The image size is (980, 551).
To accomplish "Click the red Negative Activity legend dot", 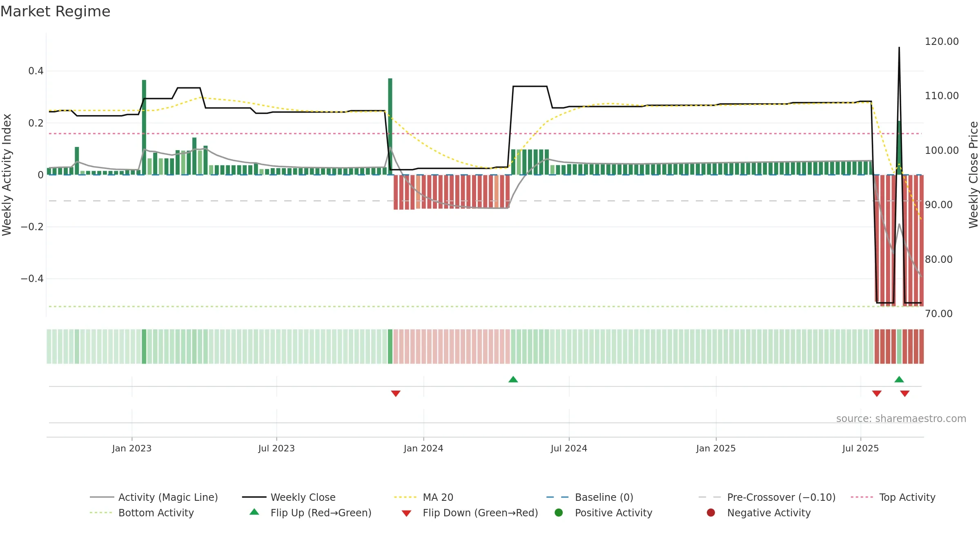I will click(711, 513).
